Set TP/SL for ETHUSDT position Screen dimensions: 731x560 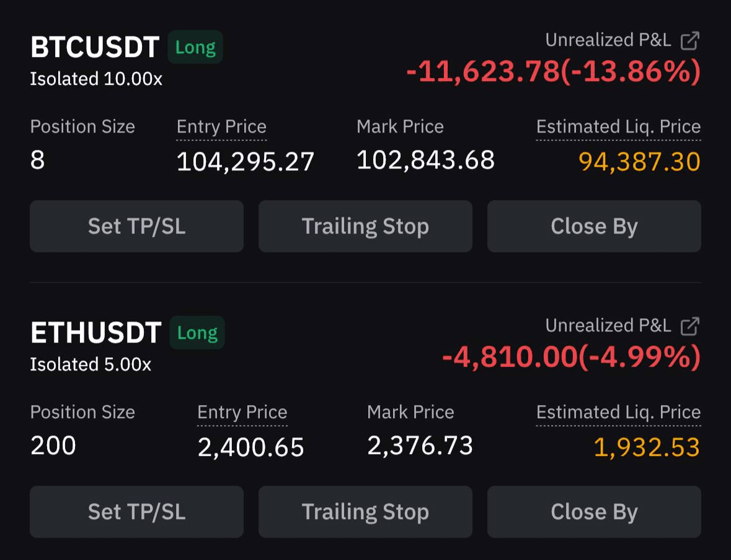point(136,512)
